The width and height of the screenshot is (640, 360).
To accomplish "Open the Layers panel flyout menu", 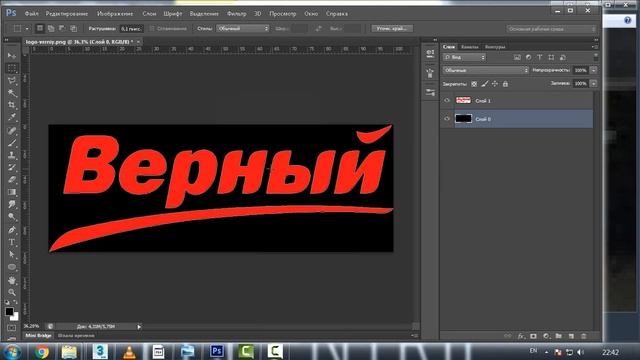I will 595,47.
